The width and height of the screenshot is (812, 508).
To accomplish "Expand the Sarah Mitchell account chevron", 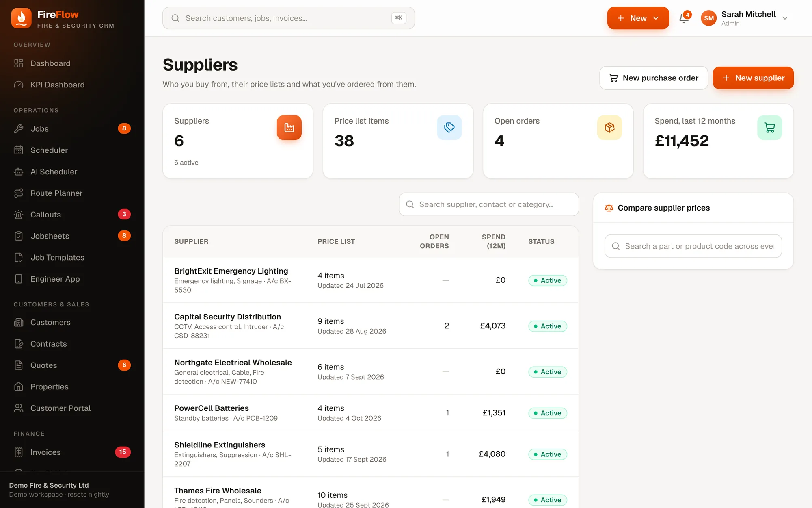I will tap(785, 18).
